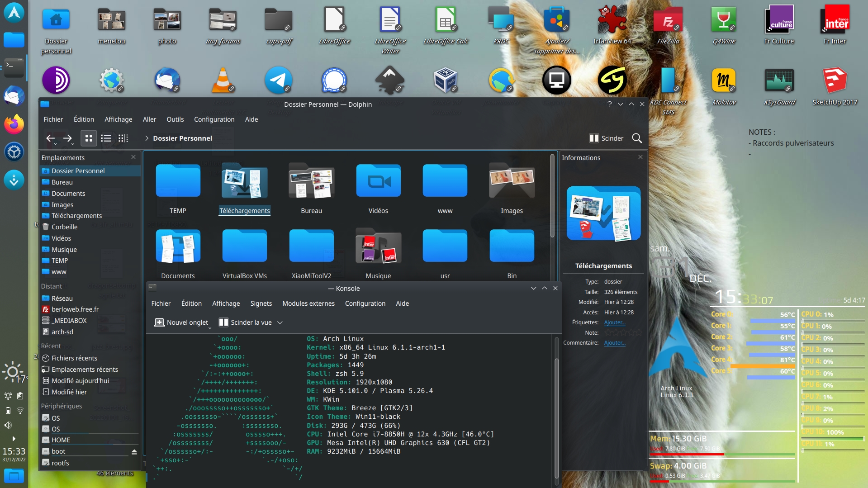Expand the breadcrumb chevron before Dossier Personnel
The image size is (868, 488).
147,138
